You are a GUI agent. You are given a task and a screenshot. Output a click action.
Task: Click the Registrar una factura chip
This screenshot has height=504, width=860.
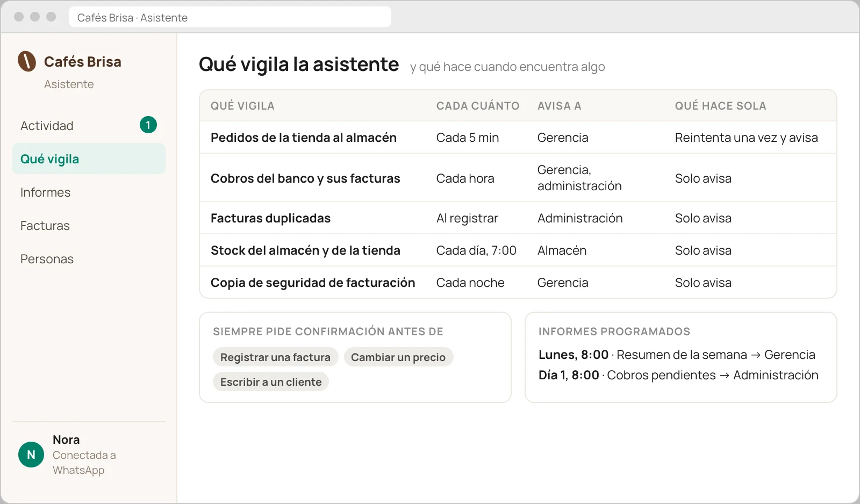[275, 357]
